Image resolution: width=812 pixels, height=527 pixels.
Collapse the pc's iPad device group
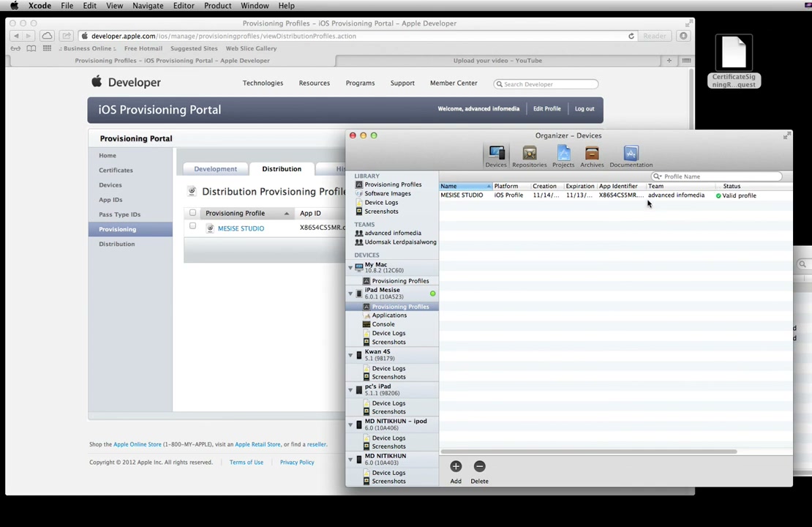click(x=350, y=389)
